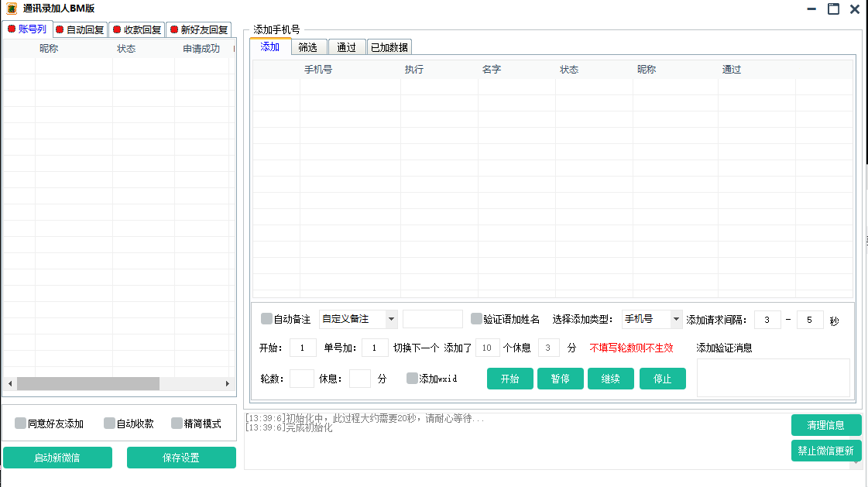Enable 精简模式 checkbox
Viewport: 868px width, 487px height.
[x=177, y=424]
